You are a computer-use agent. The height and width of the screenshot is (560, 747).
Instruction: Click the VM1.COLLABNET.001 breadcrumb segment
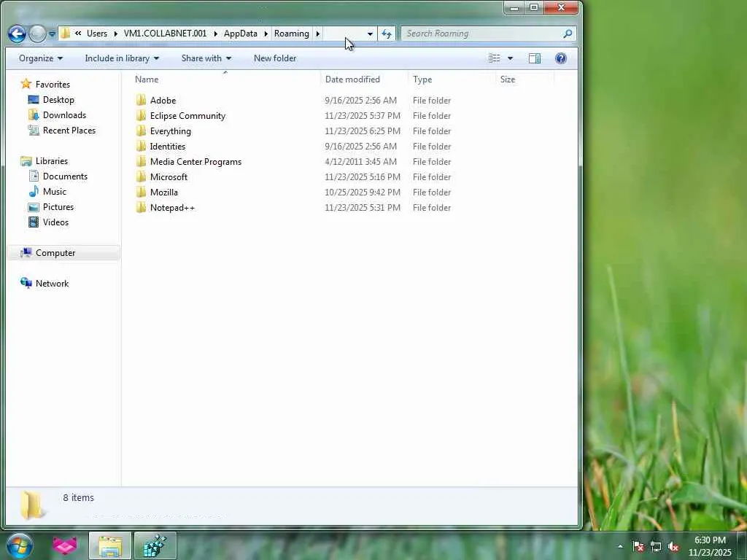(x=166, y=34)
